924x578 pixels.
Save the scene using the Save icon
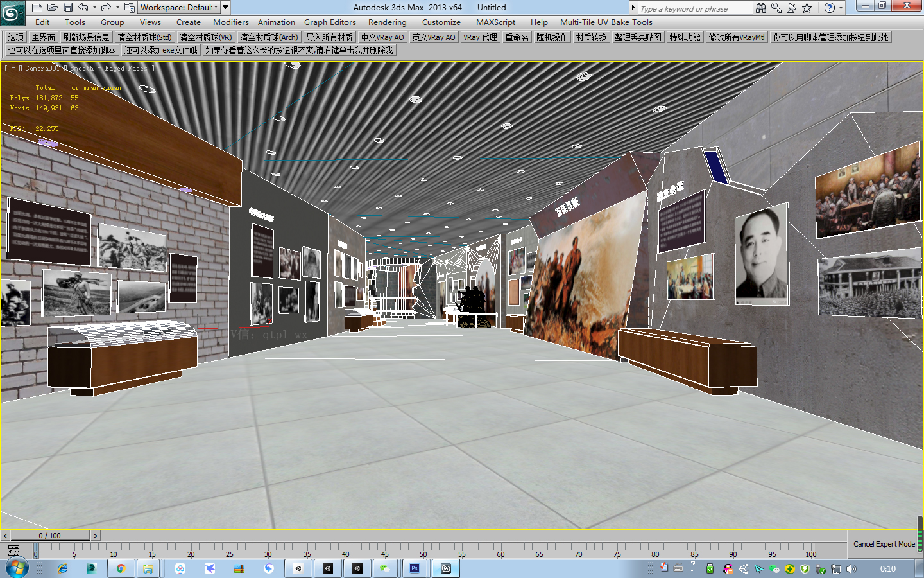coord(68,7)
